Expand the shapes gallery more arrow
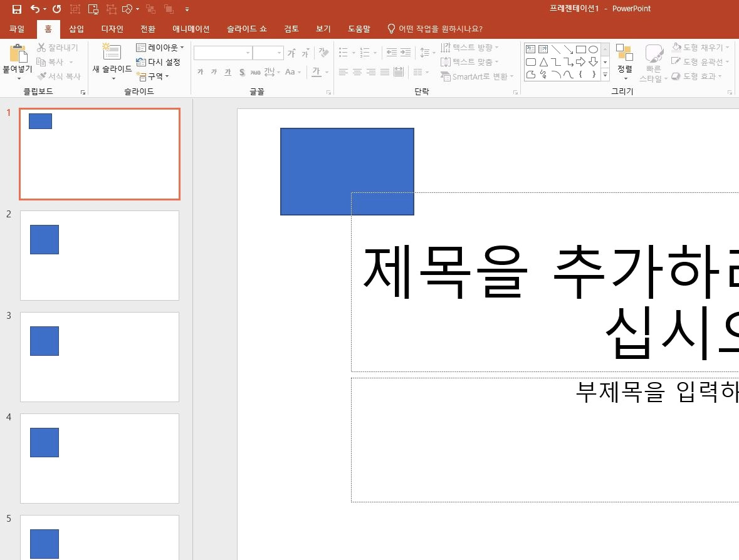739x560 pixels. click(605, 75)
